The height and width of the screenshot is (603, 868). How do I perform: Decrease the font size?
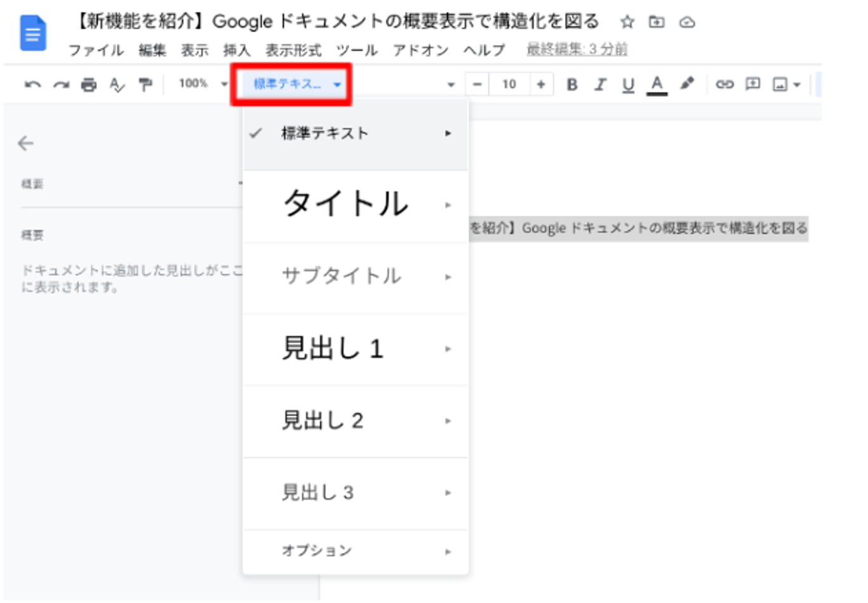[x=477, y=84]
